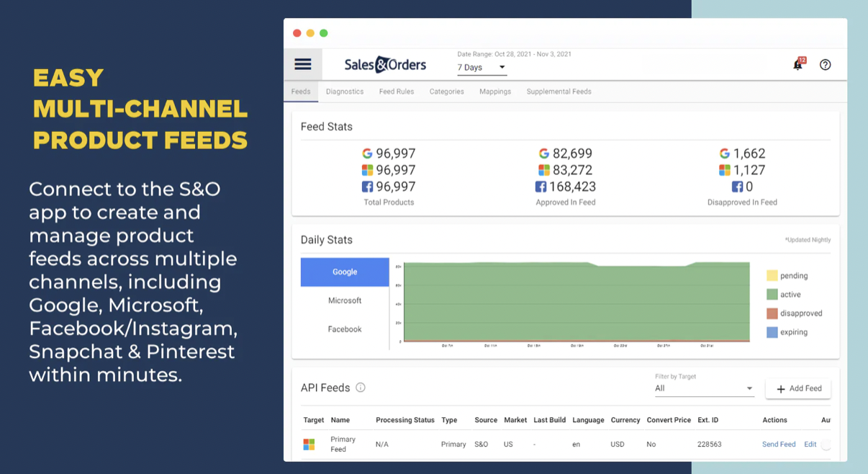Switch to the Feeds tab
The width and height of the screenshot is (868, 474).
pyautogui.click(x=301, y=91)
